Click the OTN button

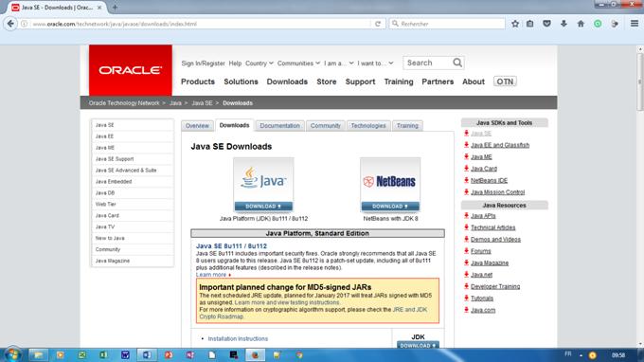tap(505, 81)
